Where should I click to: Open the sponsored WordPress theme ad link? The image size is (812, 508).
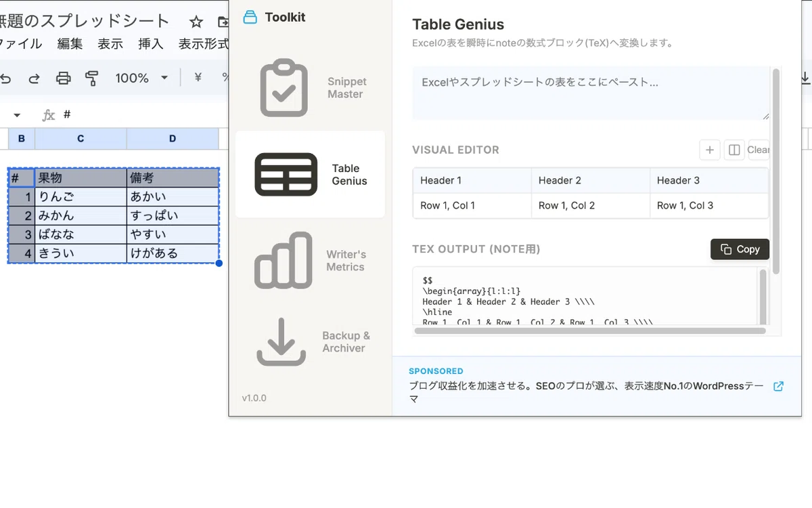coord(586,393)
